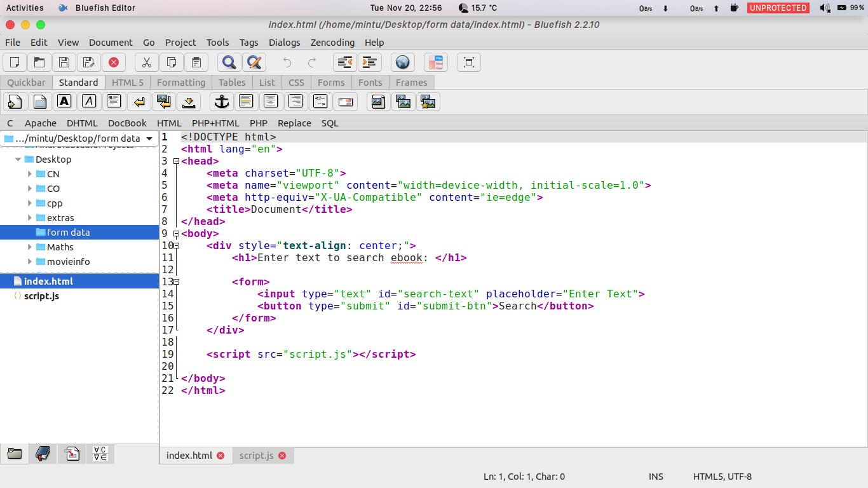
Task: Open a file using the Open icon
Action: point(39,62)
